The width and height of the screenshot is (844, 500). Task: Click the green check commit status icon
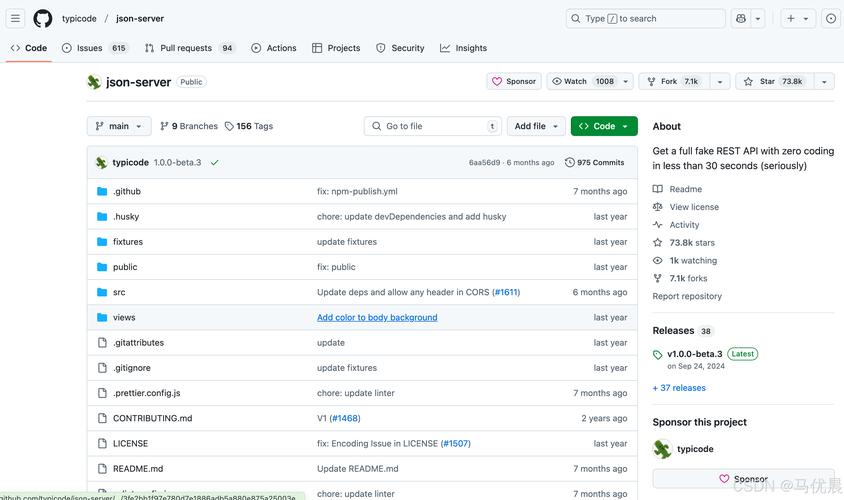pos(214,162)
